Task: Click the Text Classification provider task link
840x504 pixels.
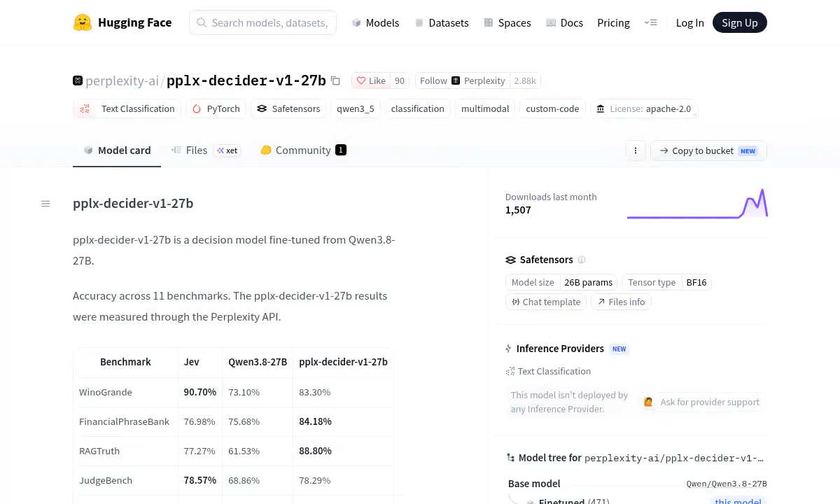Action: pos(548,371)
